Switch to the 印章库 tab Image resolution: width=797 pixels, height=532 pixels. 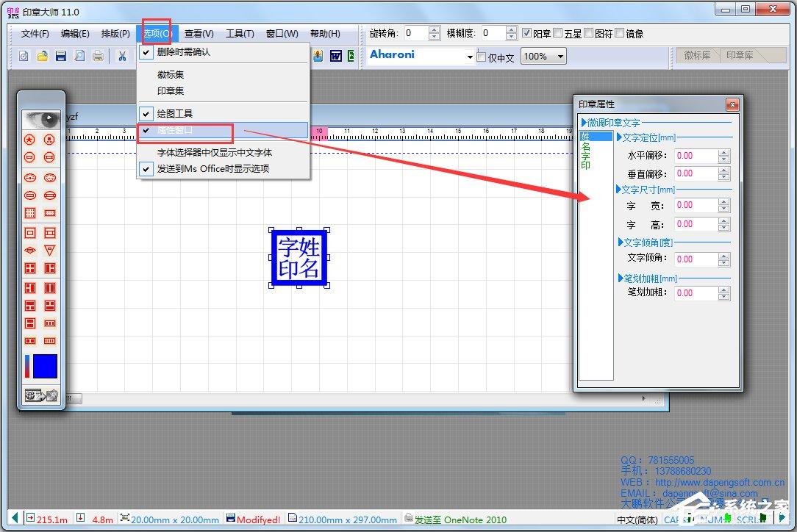pyautogui.click(x=740, y=55)
